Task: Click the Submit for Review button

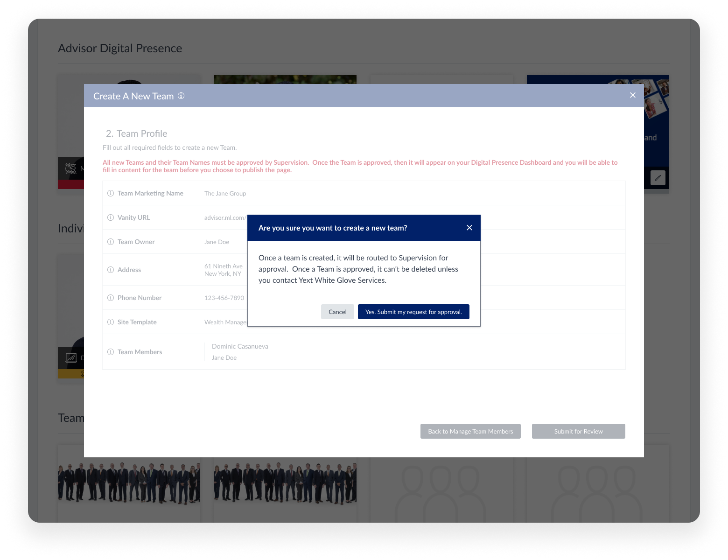Action: click(578, 431)
